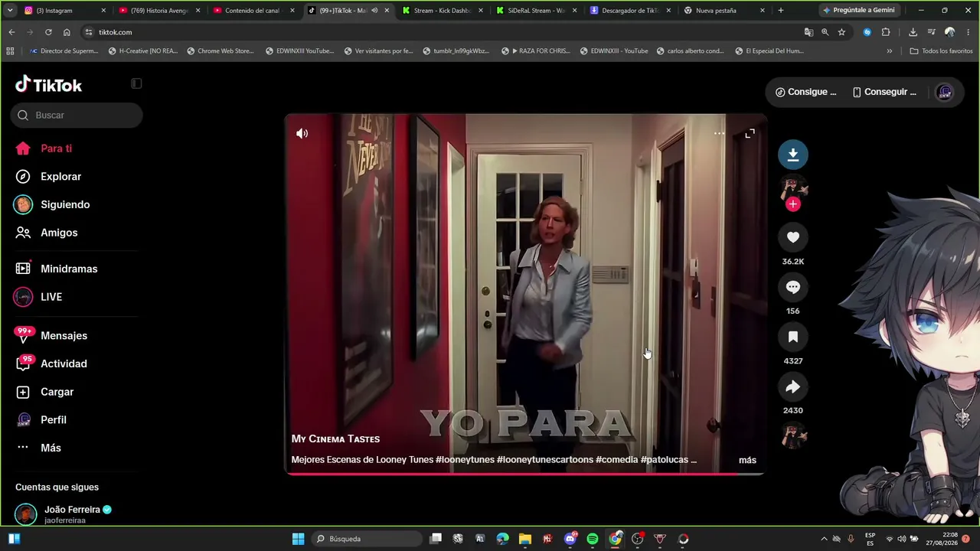Show hidden system tray icons

[x=824, y=539]
